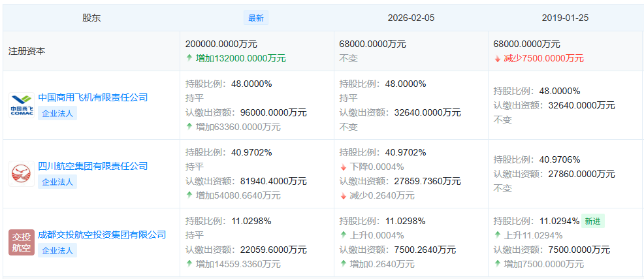The width and height of the screenshot is (644, 279).
Task: Click the COMAC company logo
Action: click(x=22, y=105)
